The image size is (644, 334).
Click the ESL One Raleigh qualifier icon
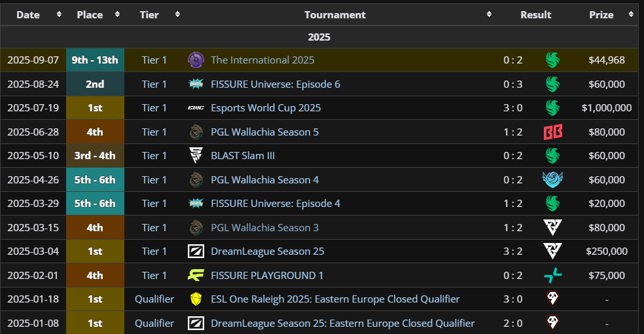pos(196,299)
